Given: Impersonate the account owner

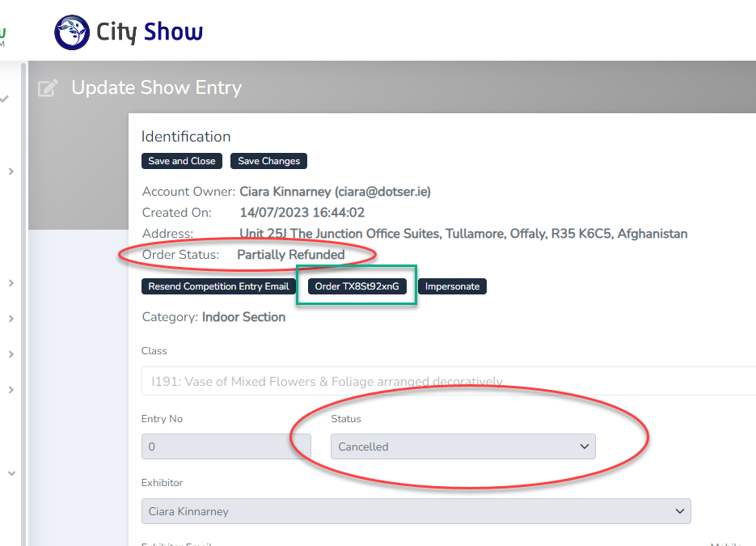Looking at the screenshot, I should pos(452,286).
